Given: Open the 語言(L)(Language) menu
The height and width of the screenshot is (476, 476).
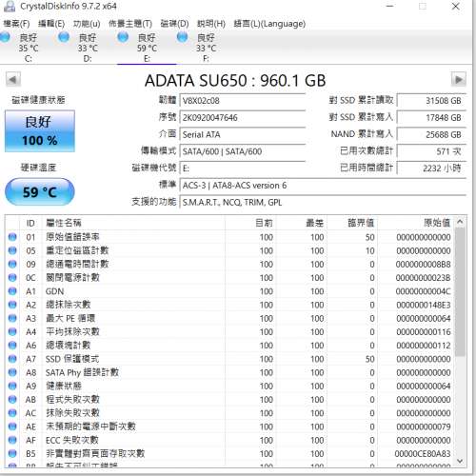Looking at the screenshot, I should pos(269,24).
